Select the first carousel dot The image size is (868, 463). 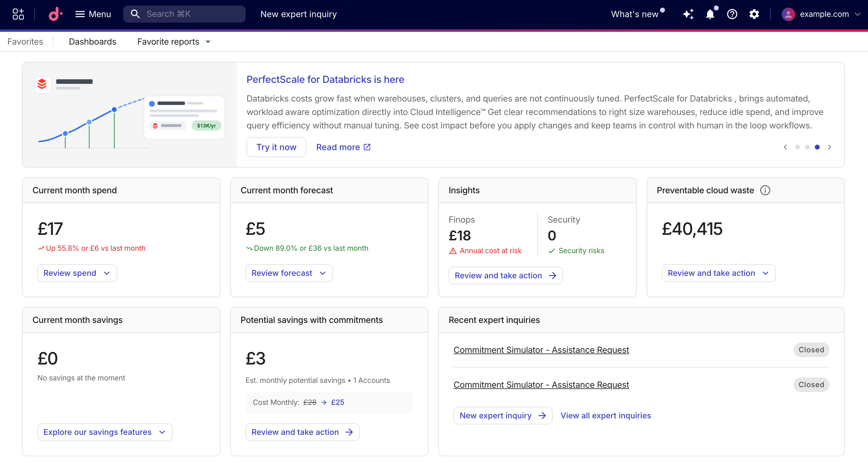click(x=797, y=147)
